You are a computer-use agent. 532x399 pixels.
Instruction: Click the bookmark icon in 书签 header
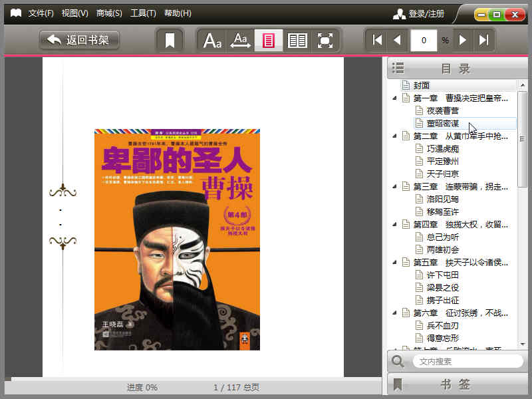pyautogui.click(x=397, y=385)
